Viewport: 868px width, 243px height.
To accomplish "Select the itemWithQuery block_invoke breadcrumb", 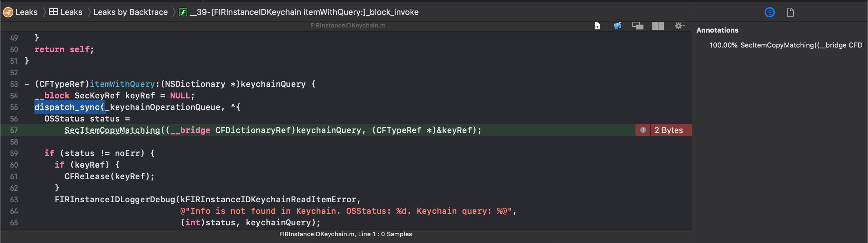I will pos(304,12).
